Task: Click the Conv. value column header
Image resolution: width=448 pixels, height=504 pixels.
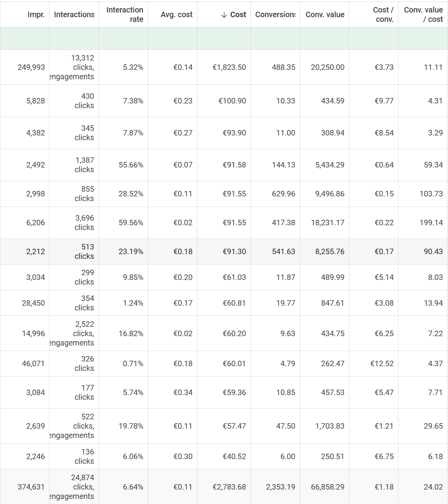Action: [x=325, y=14]
